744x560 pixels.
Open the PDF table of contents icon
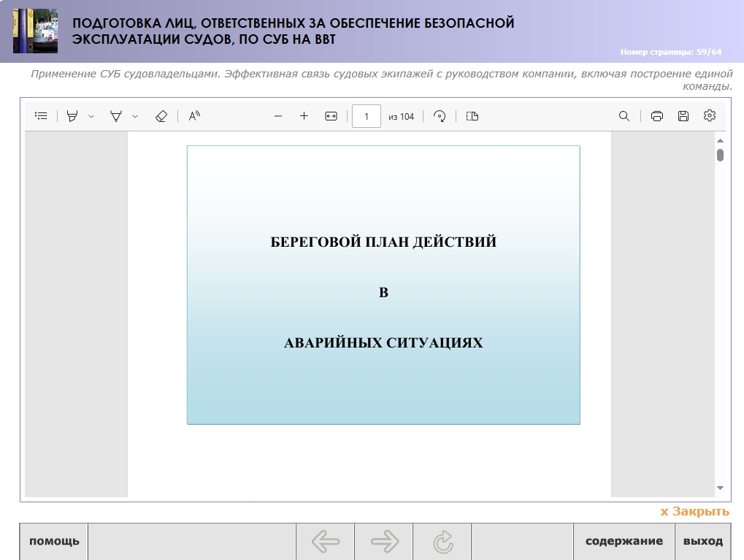click(x=41, y=116)
